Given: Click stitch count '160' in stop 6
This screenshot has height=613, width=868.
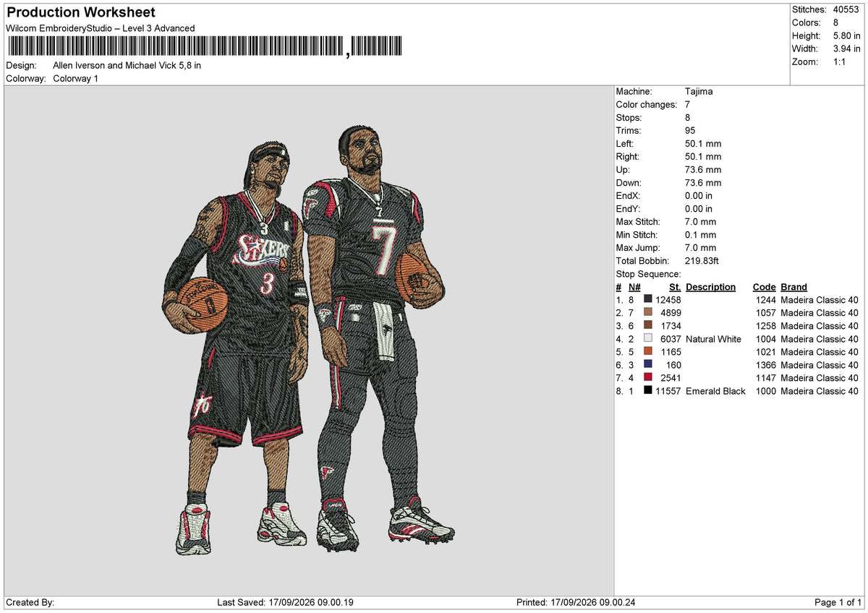Looking at the screenshot, I should [673, 365].
